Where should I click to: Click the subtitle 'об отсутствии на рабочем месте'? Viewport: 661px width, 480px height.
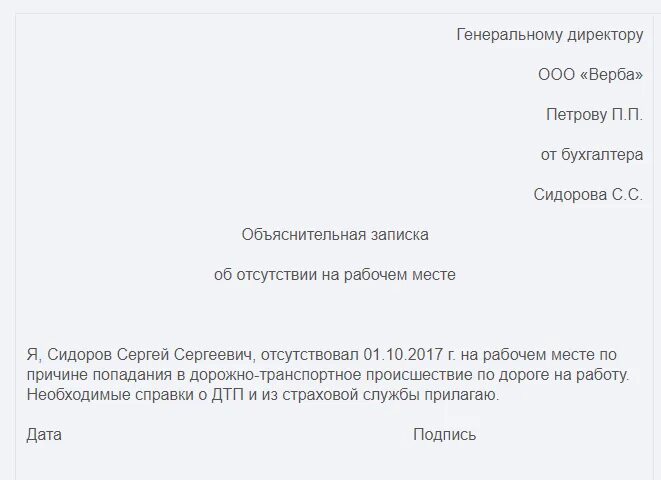(x=335, y=275)
